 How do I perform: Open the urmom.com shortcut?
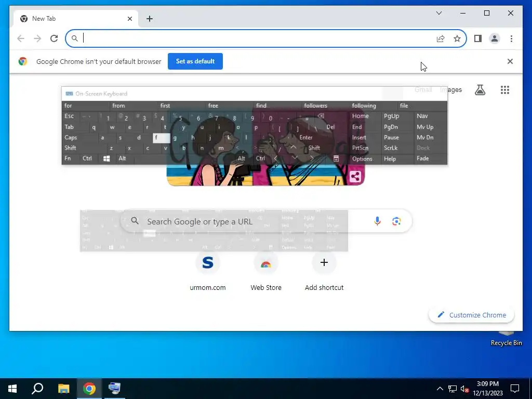point(208,272)
